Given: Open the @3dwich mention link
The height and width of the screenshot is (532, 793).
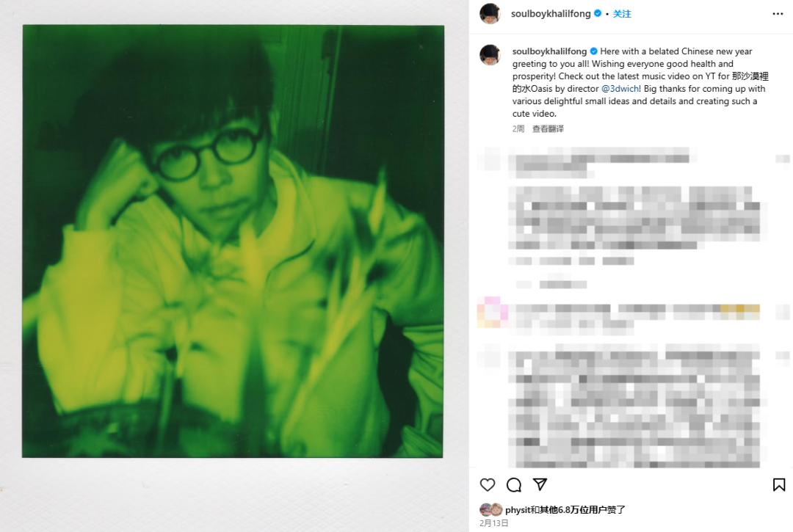Looking at the screenshot, I should pyautogui.click(x=620, y=88).
